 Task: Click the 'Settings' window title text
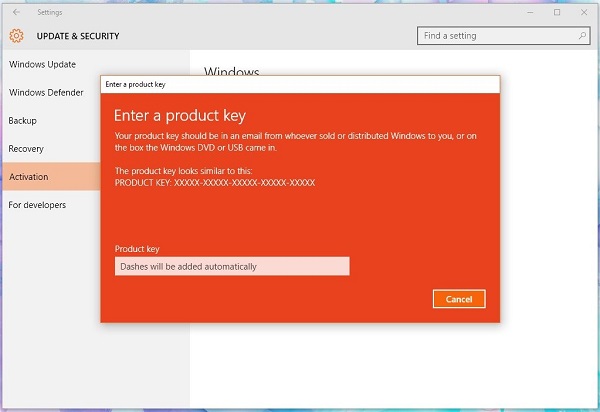click(50, 12)
